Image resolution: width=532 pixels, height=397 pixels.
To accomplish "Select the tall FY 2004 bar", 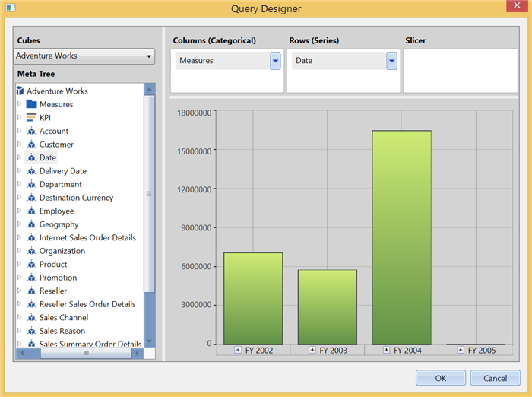I will (402, 237).
